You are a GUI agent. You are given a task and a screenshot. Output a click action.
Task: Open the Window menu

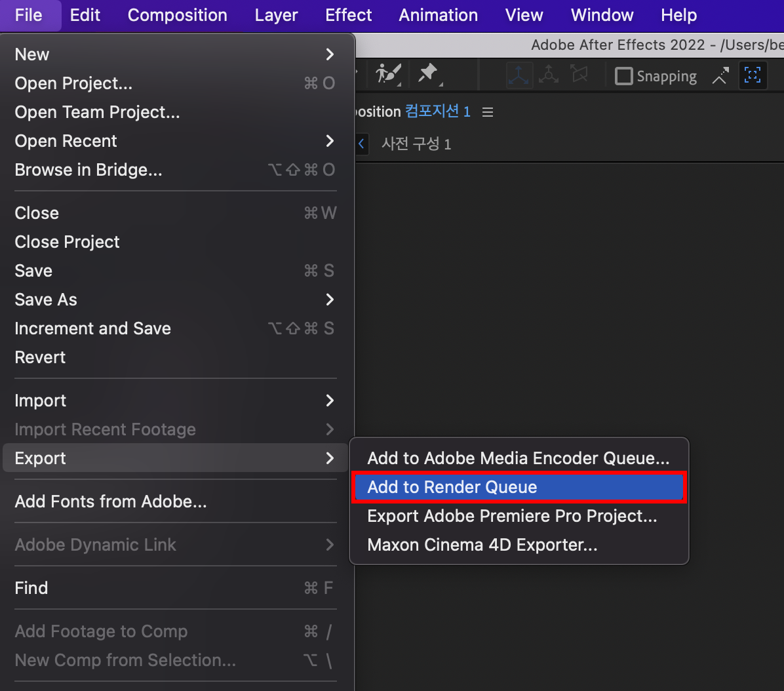point(601,15)
